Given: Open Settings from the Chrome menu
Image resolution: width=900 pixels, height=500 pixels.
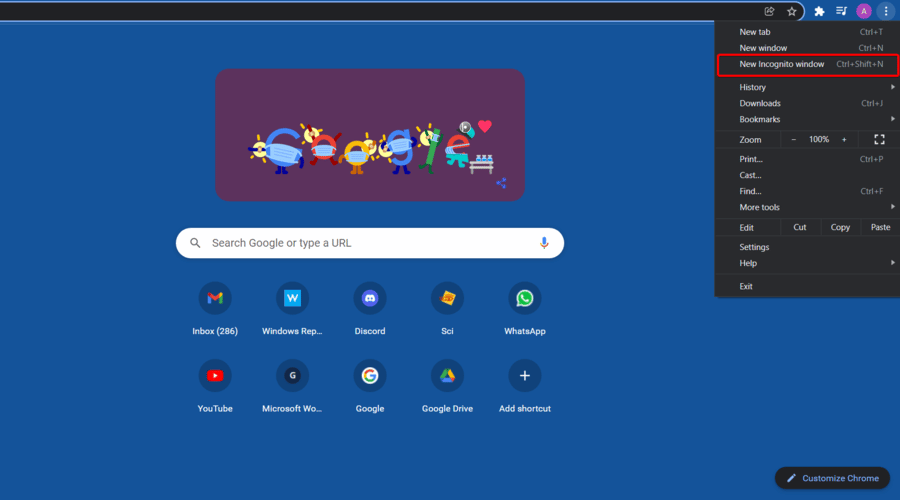Looking at the screenshot, I should tap(807, 247).
